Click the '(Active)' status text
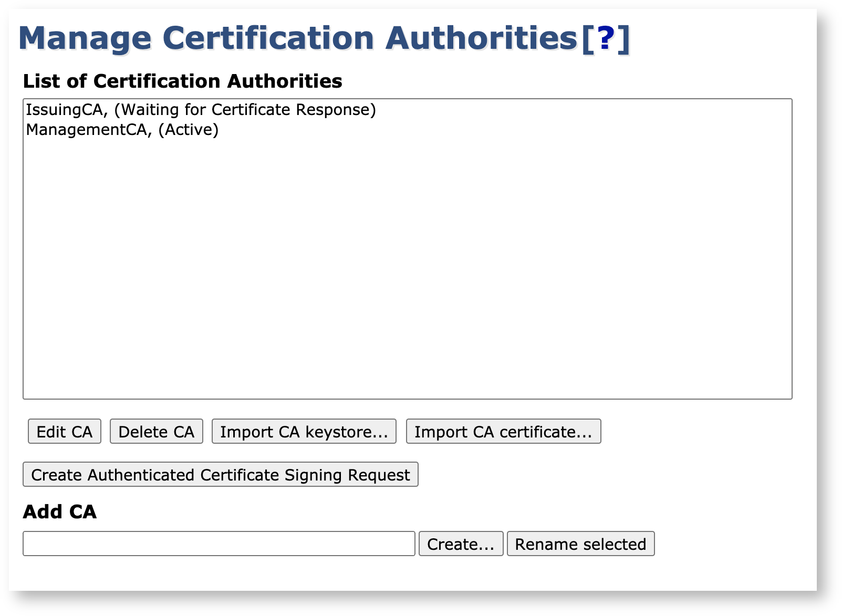 click(188, 130)
